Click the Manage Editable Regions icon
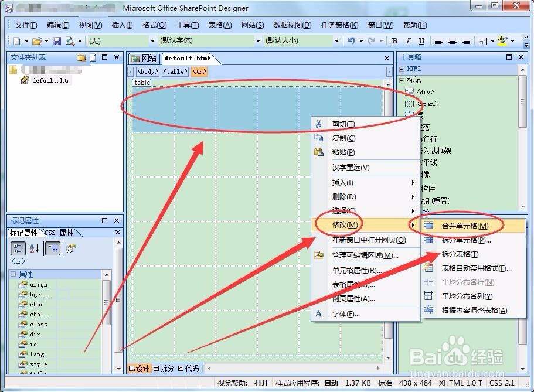The image size is (534, 392). [x=319, y=255]
